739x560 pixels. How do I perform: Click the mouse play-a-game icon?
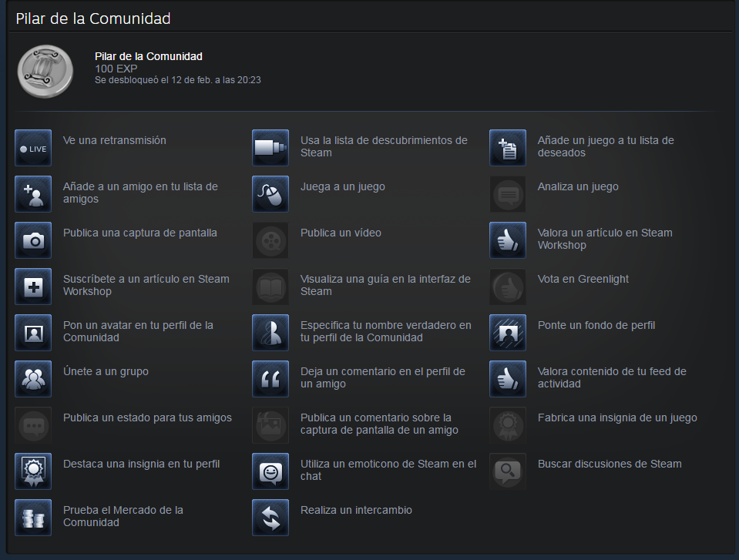tap(270, 194)
